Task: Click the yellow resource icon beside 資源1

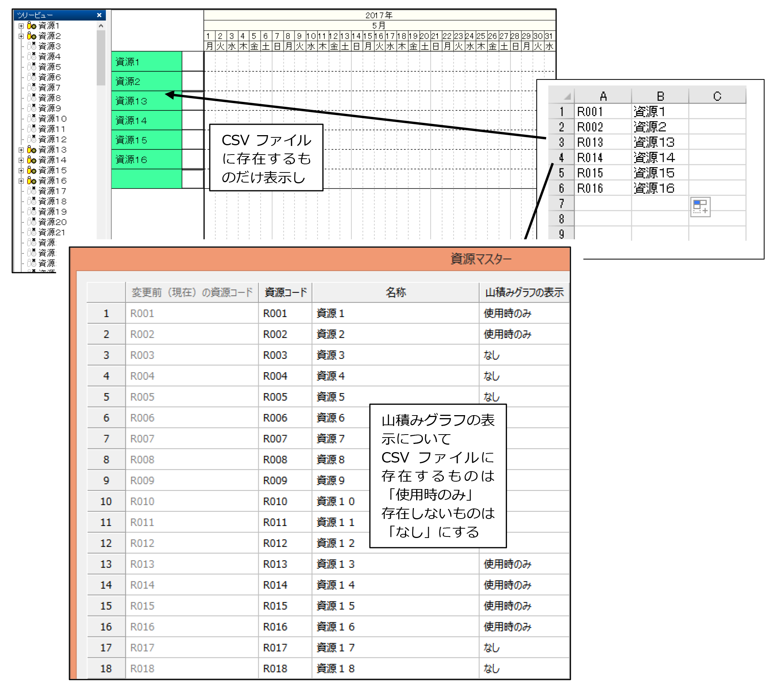Action: [31, 26]
